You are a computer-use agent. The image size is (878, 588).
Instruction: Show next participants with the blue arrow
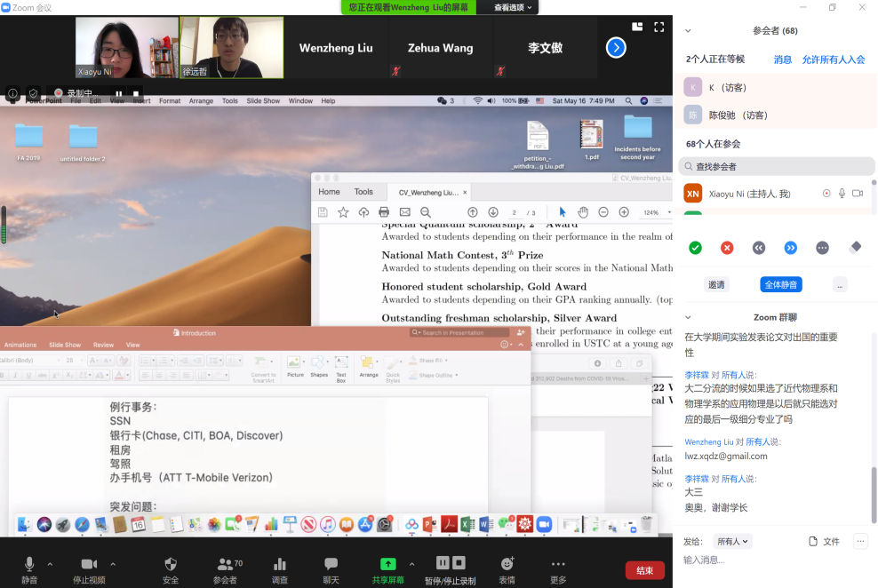[x=616, y=48]
